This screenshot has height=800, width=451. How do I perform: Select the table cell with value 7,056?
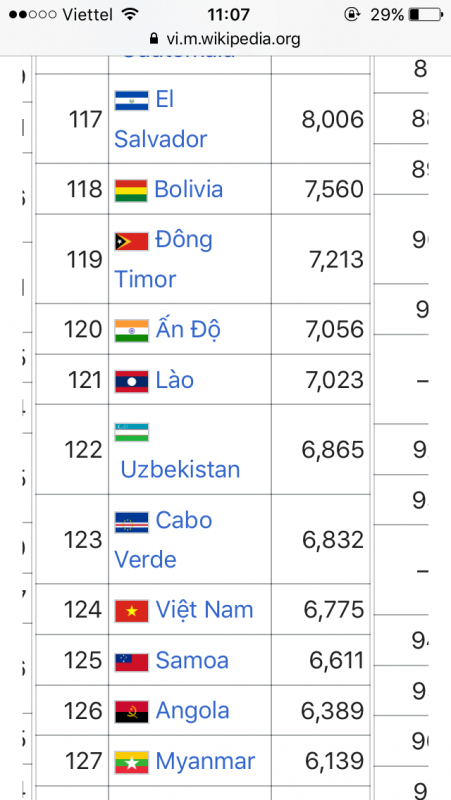[320, 329]
